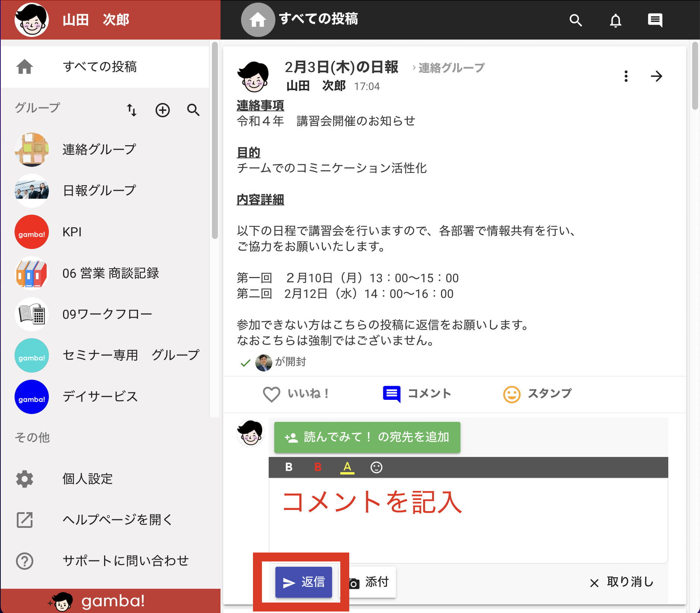Click the sidebar vertical scrollbar
This screenshot has width=700, height=613.
pos(215,140)
